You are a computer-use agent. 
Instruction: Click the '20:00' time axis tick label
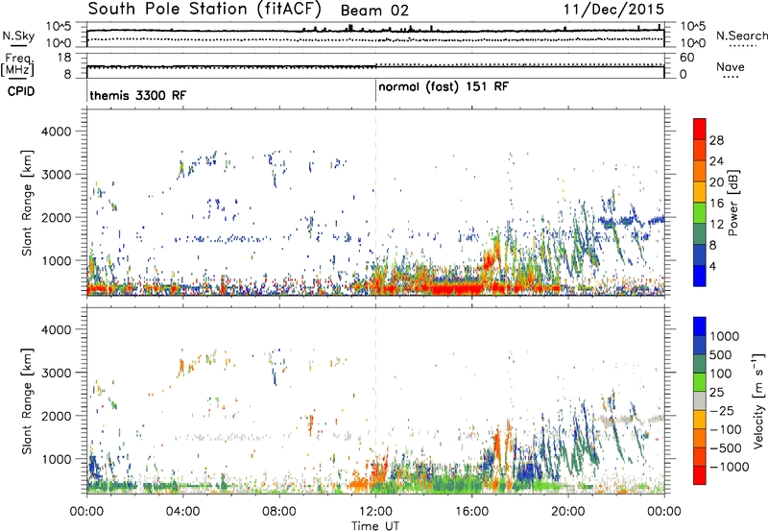pyautogui.click(x=568, y=512)
